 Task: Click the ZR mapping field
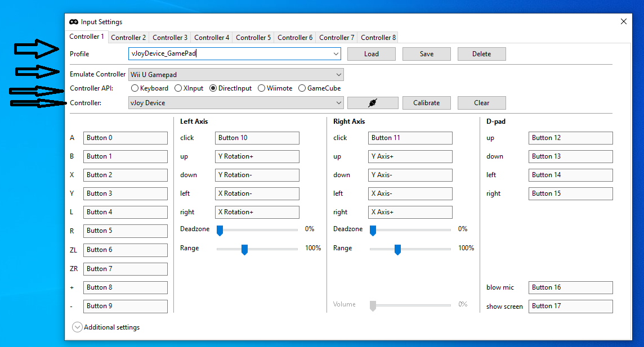[126, 269]
